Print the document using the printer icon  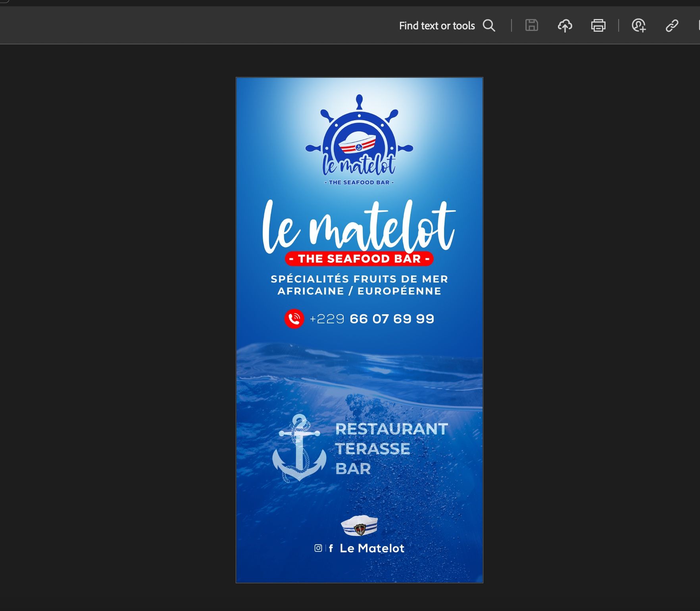click(x=598, y=25)
